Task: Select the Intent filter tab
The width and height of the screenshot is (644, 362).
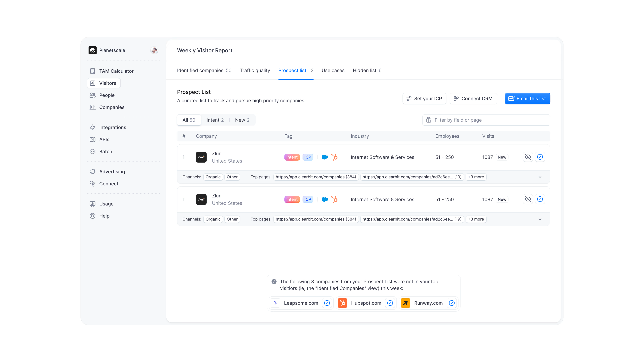Action: pyautogui.click(x=215, y=120)
